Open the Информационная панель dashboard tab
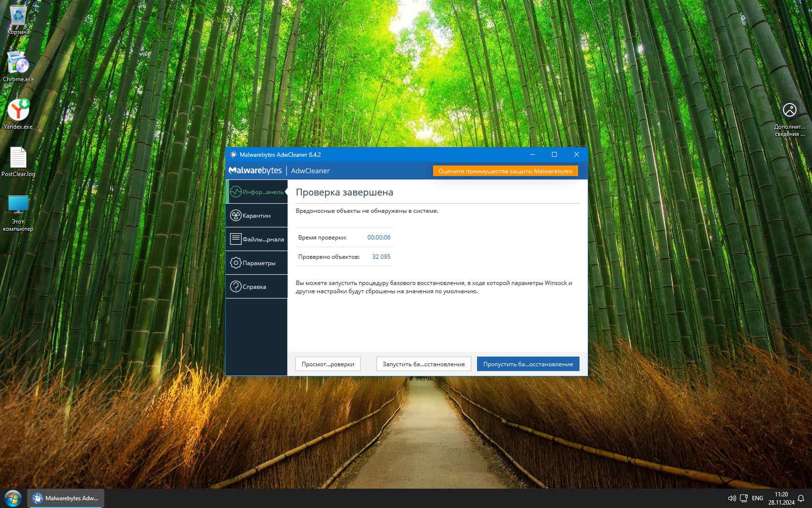Image resolution: width=812 pixels, height=508 pixels. (257, 192)
